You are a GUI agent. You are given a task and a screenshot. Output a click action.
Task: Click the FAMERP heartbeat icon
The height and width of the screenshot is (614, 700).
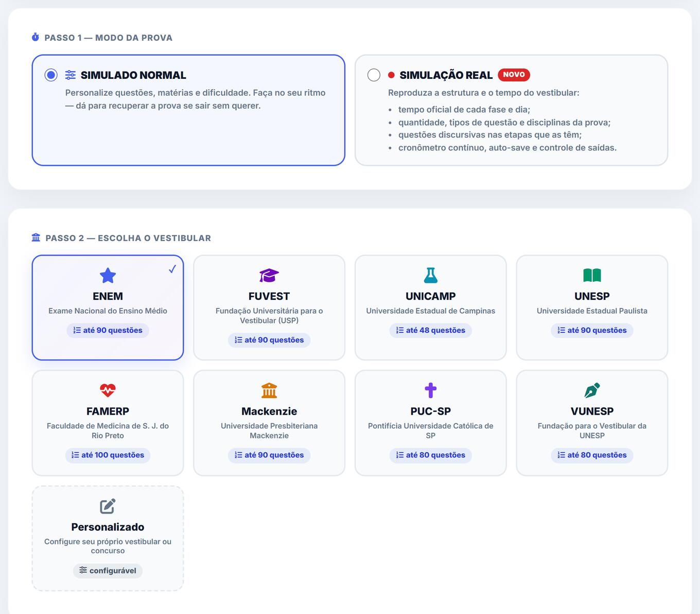(108, 390)
